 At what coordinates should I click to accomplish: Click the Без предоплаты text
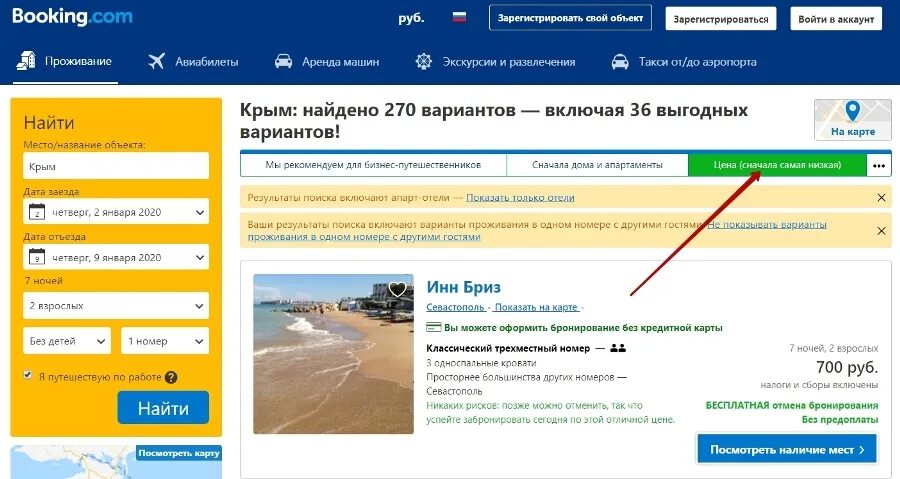[x=840, y=420]
